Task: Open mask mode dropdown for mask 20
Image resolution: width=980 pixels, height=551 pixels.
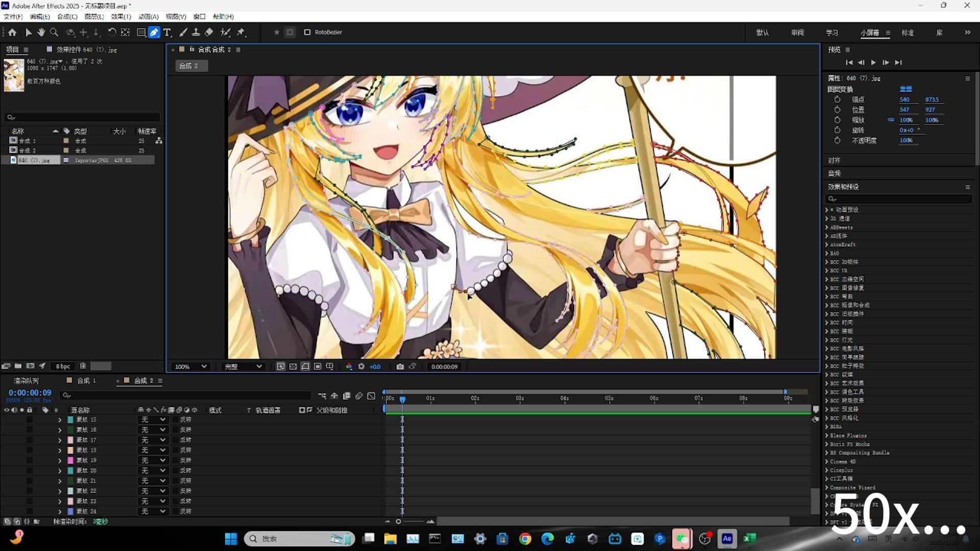Action: tap(153, 470)
